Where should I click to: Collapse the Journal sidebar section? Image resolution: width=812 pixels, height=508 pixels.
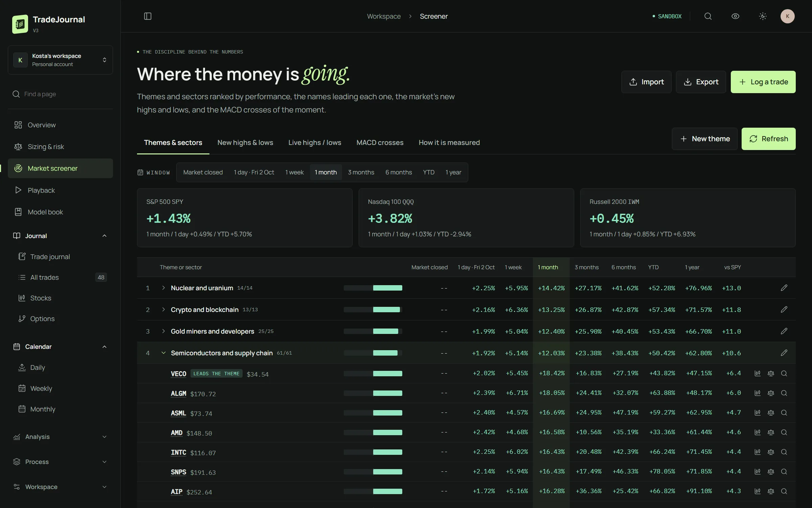coord(60,236)
